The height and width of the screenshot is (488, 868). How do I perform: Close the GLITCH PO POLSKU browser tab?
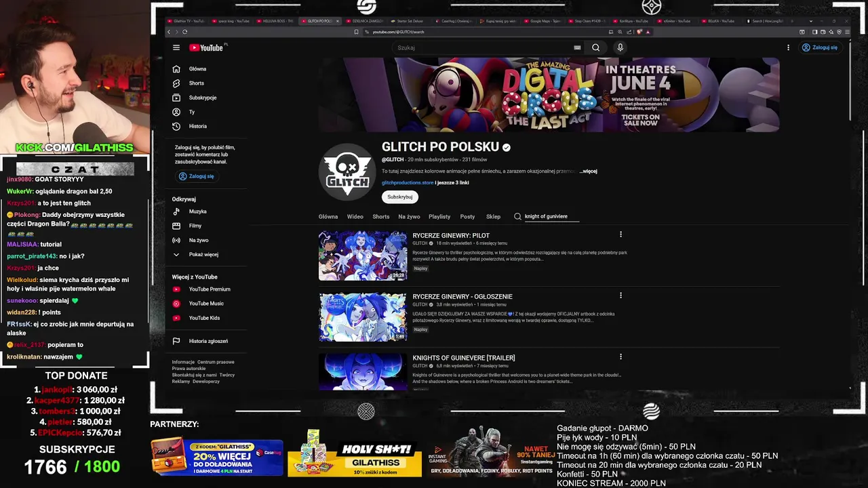click(338, 21)
